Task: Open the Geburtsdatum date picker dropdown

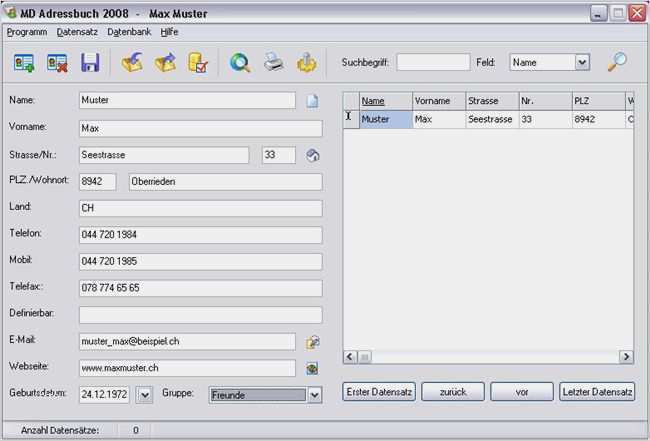Action: click(x=144, y=395)
